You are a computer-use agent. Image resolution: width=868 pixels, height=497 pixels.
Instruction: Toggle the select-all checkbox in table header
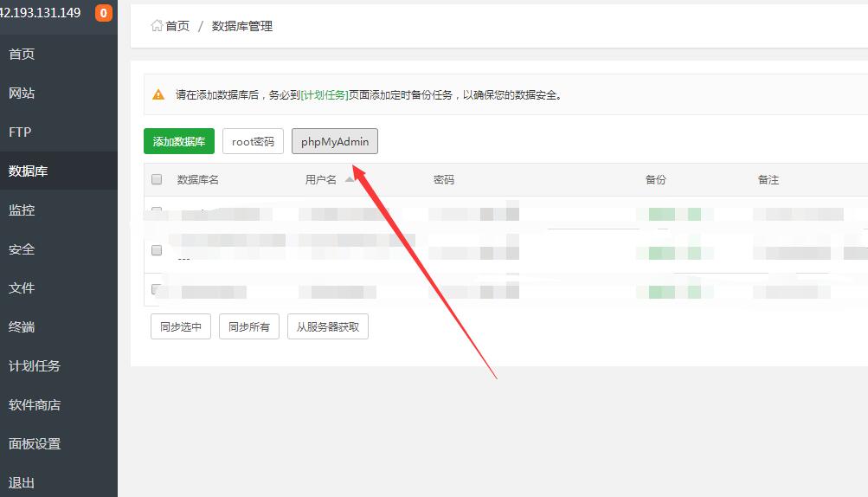157,180
